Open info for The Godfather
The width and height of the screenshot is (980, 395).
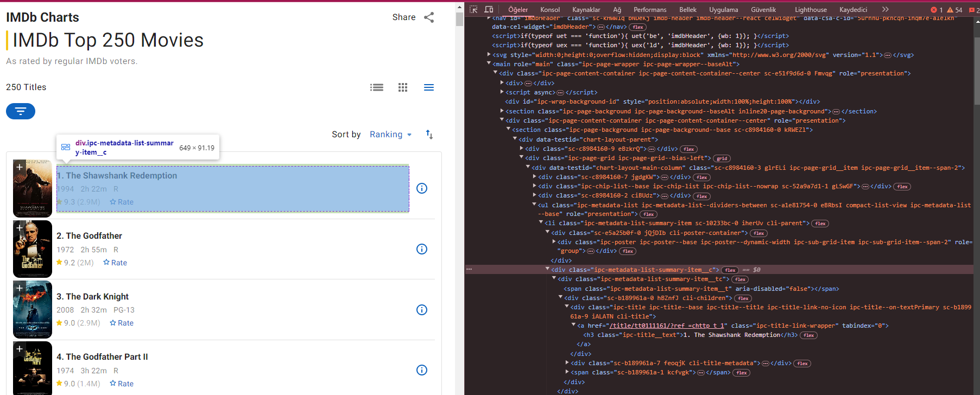422,249
